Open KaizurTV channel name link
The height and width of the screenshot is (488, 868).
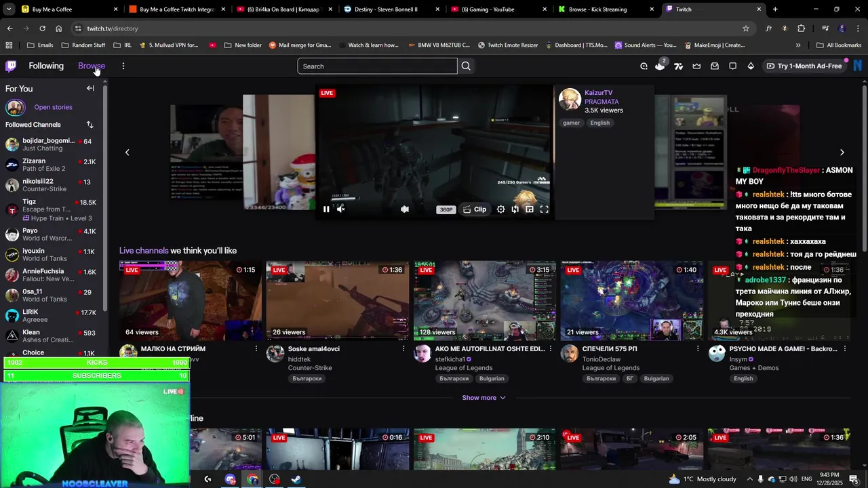[598, 93]
